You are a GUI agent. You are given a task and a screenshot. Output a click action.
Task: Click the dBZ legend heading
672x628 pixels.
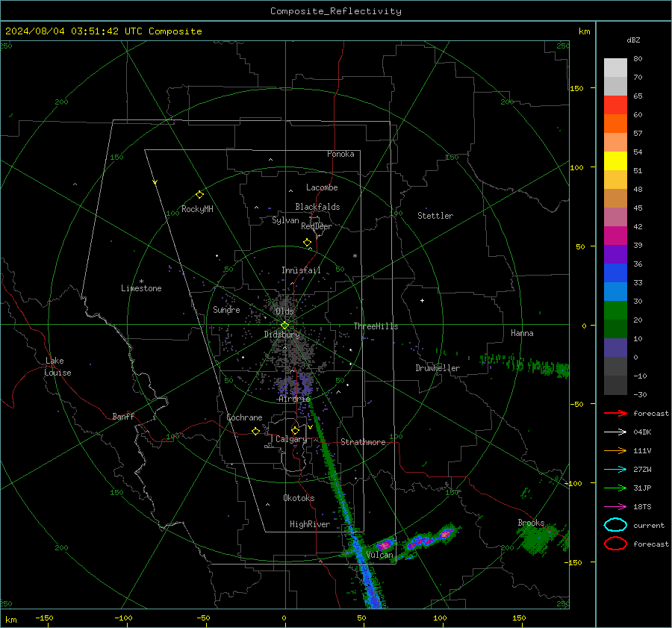pyautogui.click(x=633, y=40)
